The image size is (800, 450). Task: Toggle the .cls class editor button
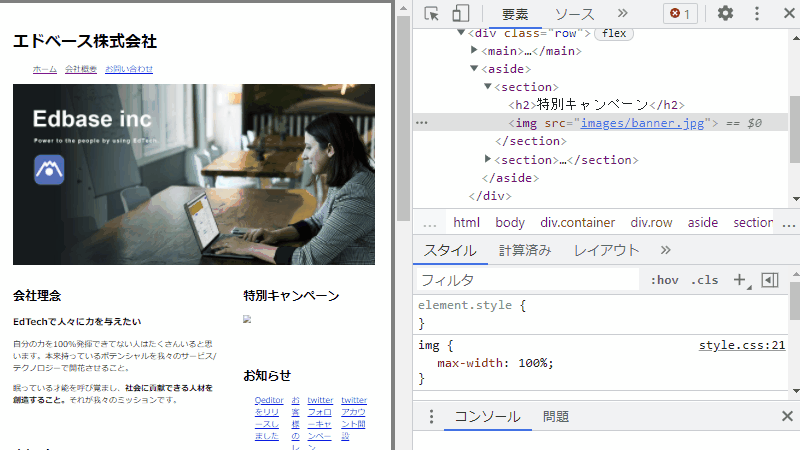pos(704,280)
